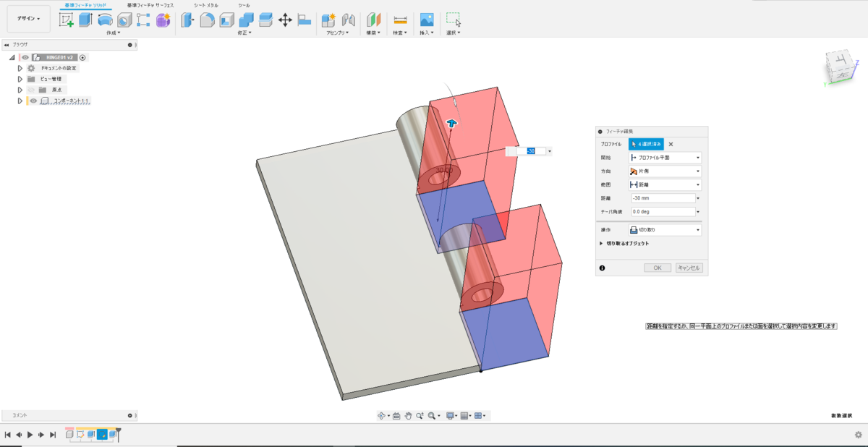This screenshot has height=447, width=868.
Task: Click the Align tool icon
Action: [x=305, y=20]
